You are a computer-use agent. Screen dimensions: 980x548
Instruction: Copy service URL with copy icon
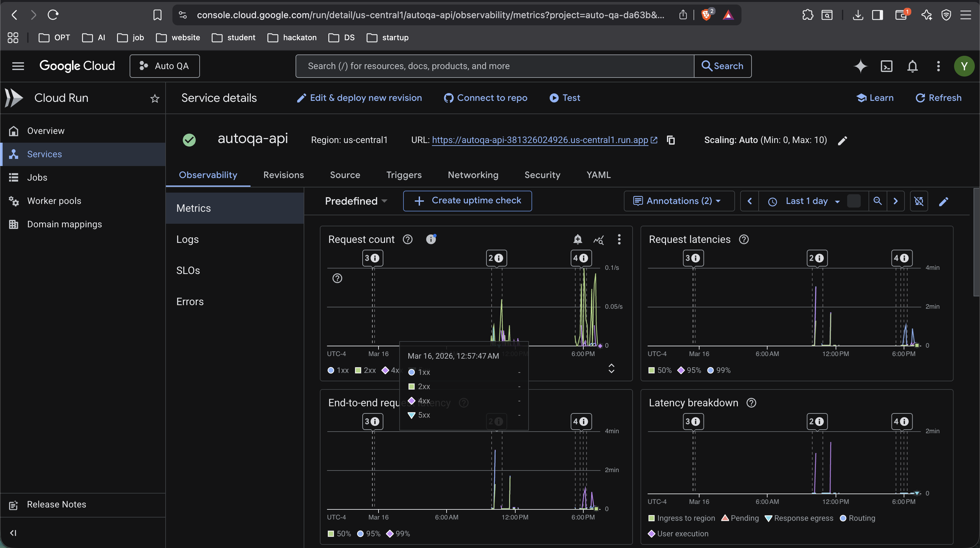(x=671, y=140)
